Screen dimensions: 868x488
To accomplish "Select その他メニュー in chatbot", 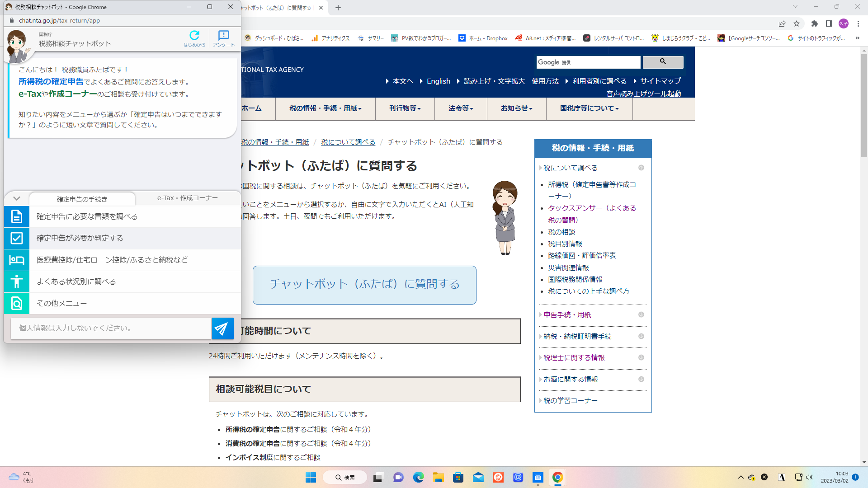I will 123,303.
